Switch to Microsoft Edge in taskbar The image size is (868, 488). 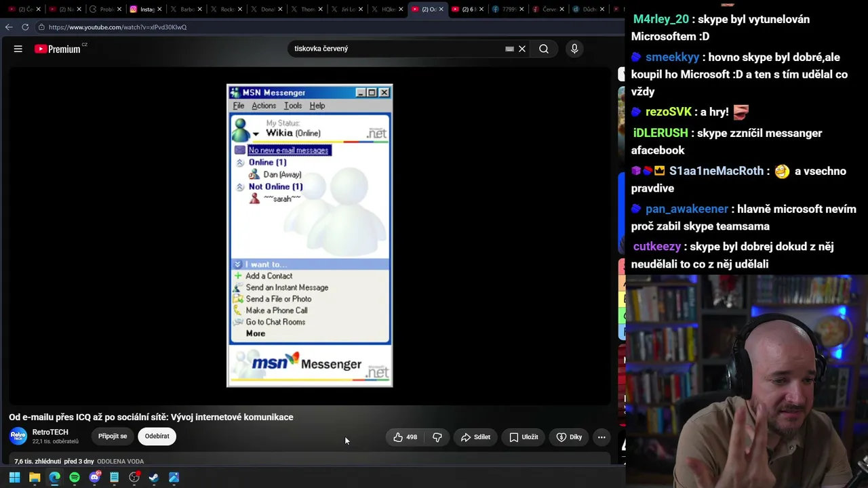(54, 477)
